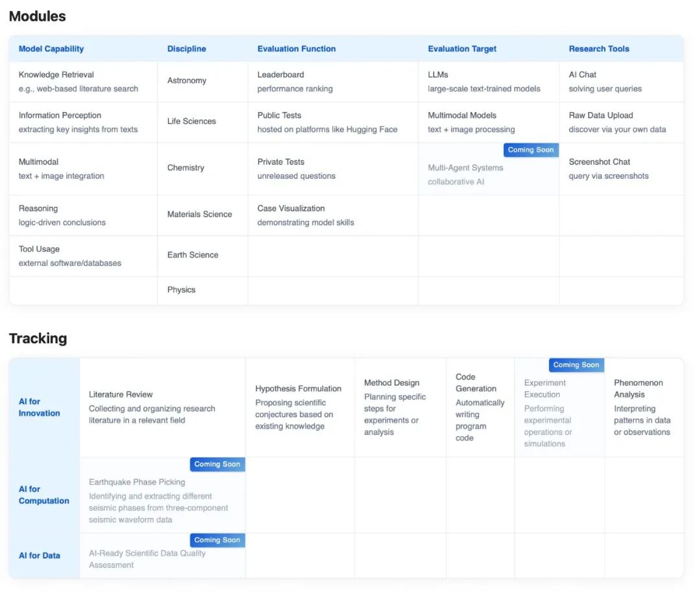Screen dimensions: 700x592
Task: Select Public Tests on Hugging Face
Action: pyautogui.click(x=333, y=123)
